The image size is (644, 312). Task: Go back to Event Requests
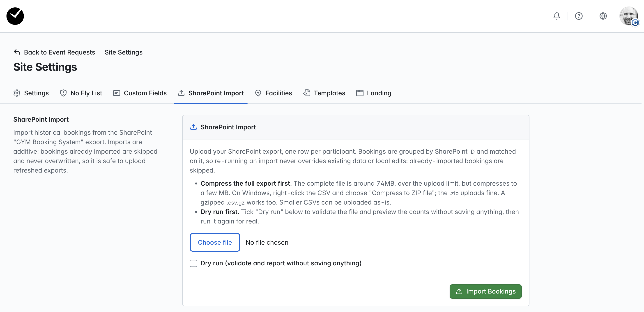click(59, 52)
